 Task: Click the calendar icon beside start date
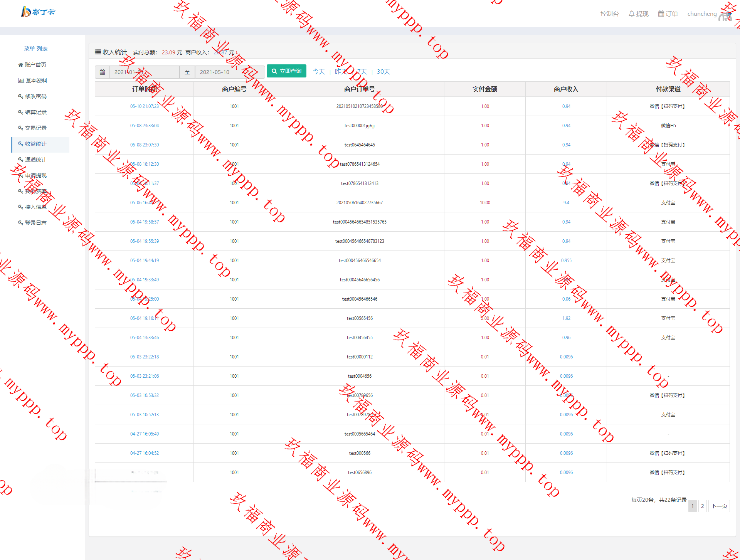102,72
